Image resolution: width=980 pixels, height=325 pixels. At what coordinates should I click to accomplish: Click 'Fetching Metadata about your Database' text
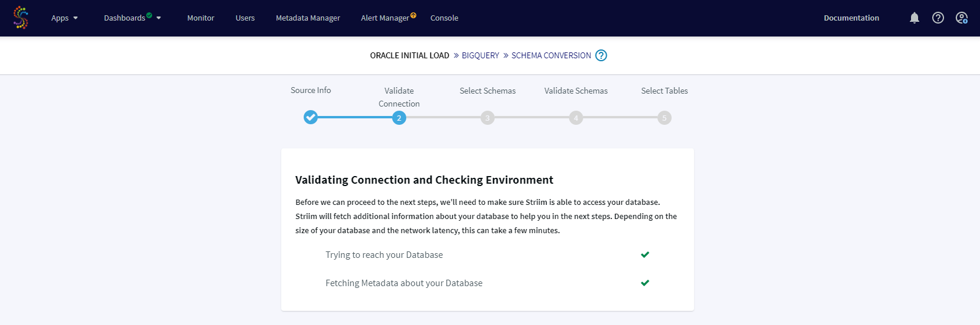click(x=404, y=283)
